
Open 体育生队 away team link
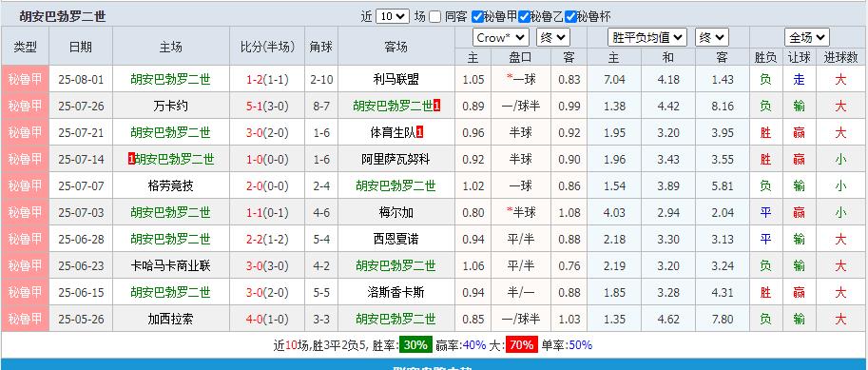pos(392,132)
